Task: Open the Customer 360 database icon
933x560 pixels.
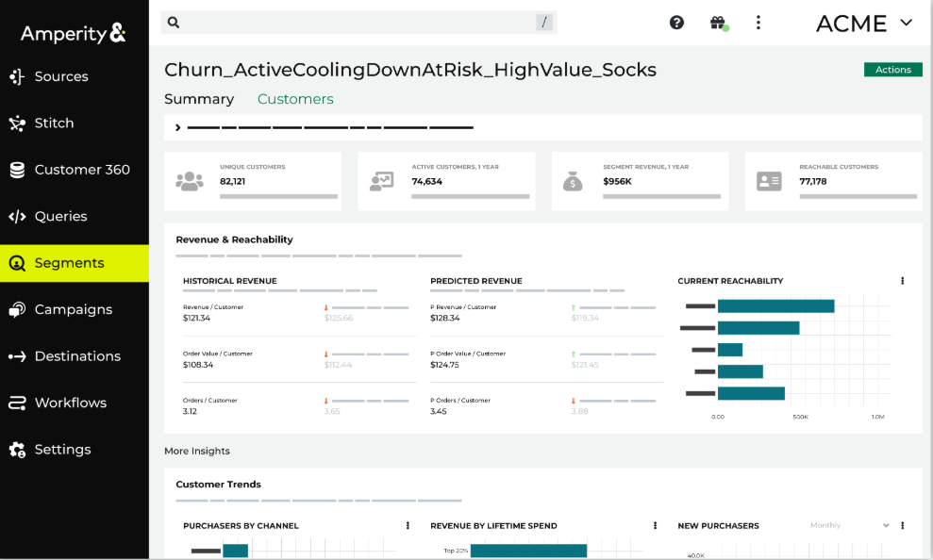Action: [x=17, y=170]
